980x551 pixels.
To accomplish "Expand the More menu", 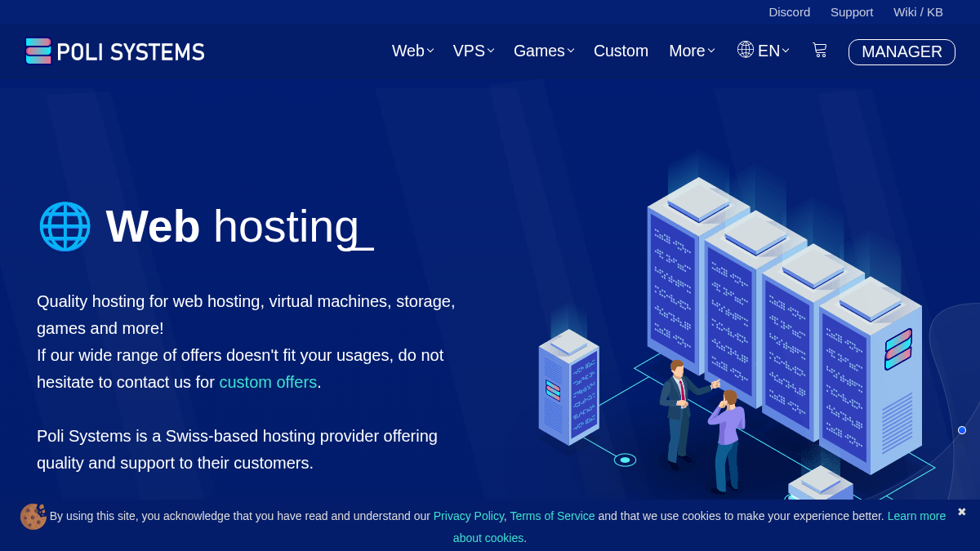I will click(x=692, y=51).
